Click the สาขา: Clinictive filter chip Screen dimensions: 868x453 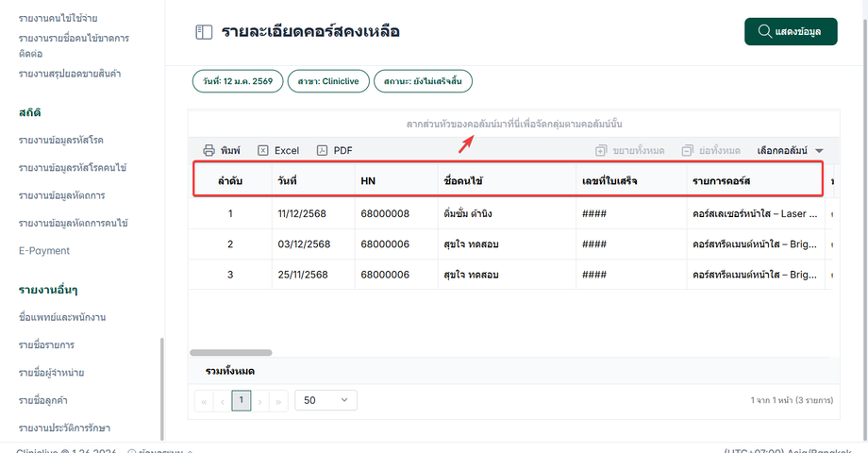coord(328,81)
